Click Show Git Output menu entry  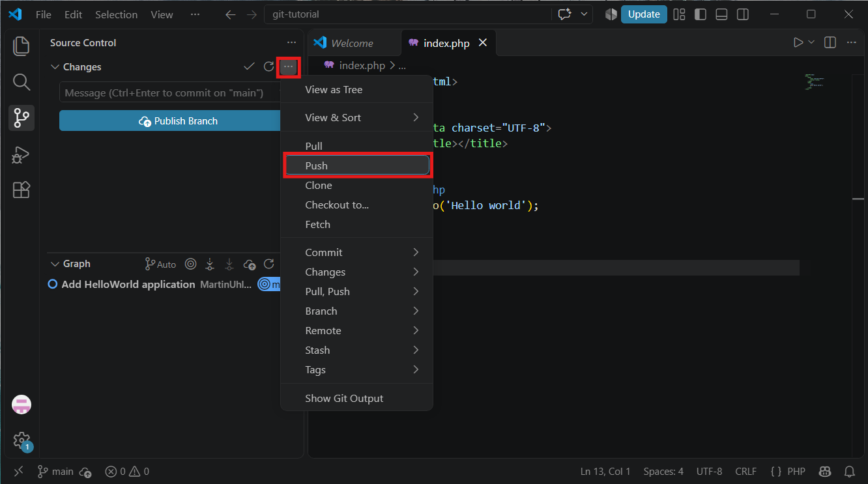(357, 398)
